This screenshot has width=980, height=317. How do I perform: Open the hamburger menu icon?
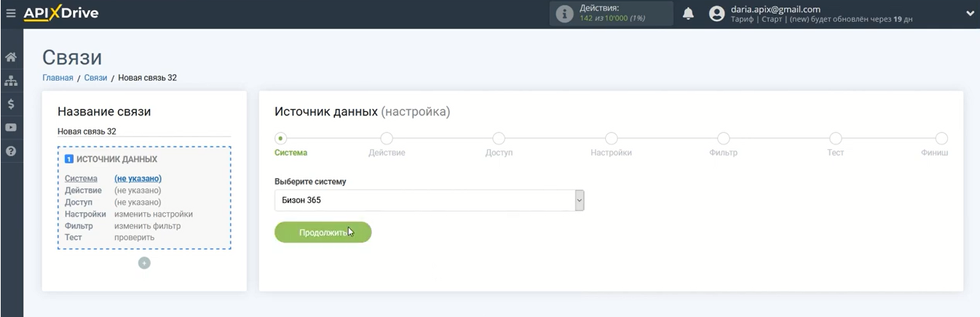tap(10, 13)
